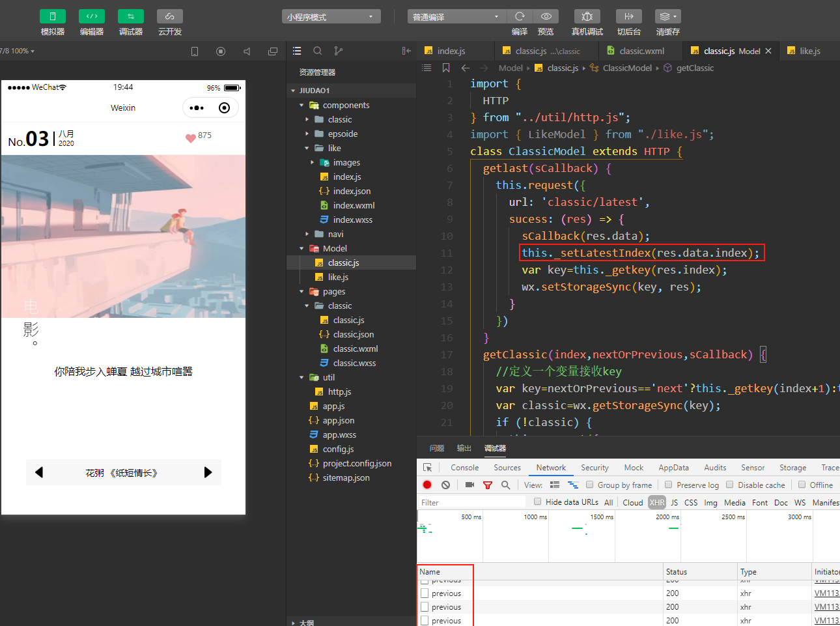Screen dimensions: 840x626
Task: Click the network search magnifier icon
Action: pyautogui.click(x=505, y=485)
